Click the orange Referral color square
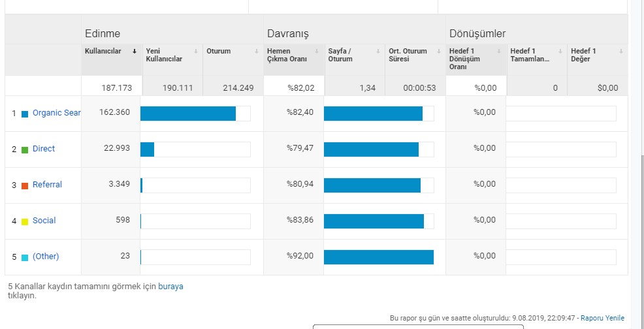This screenshot has height=329, width=644. click(x=25, y=185)
